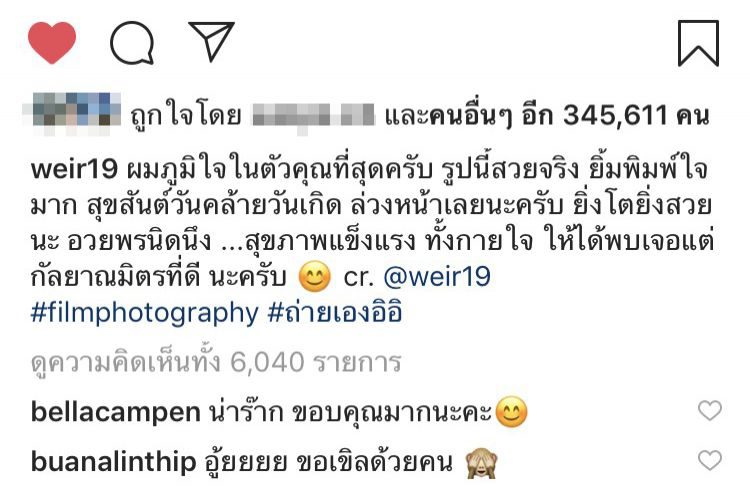Tap the @weir19 mention in caption
The image size is (750, 486).
pyautogui.click(x=437, y=276)
